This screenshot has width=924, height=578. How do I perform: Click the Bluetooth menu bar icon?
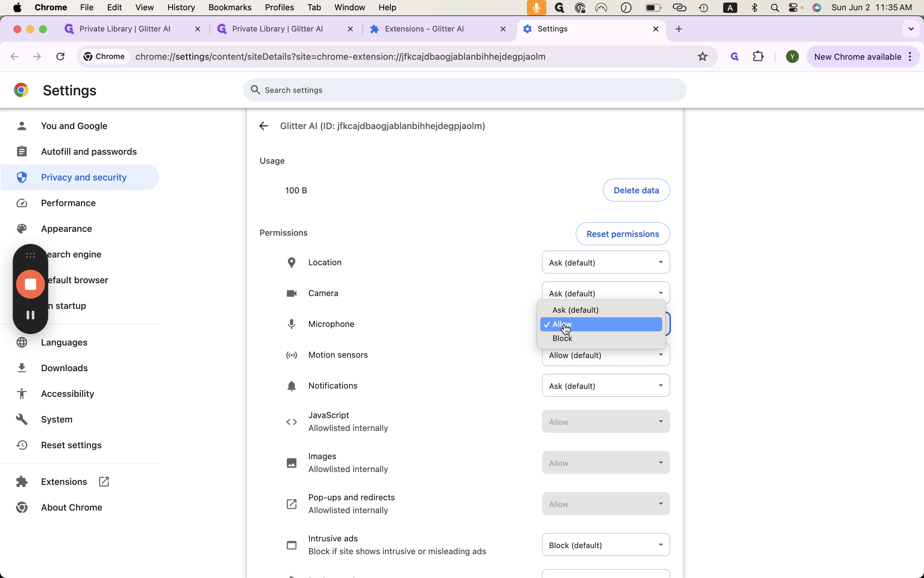pos(754,8)
